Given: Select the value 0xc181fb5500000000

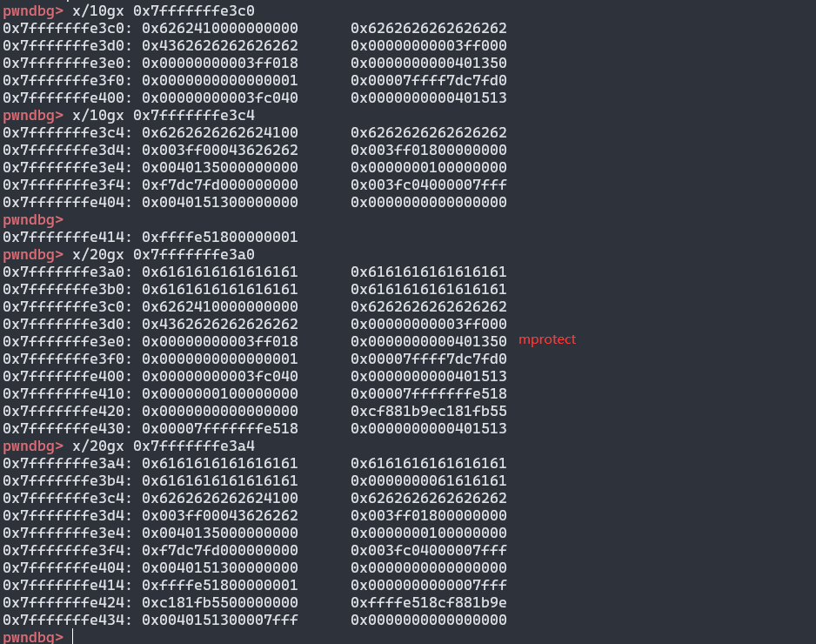Looking at the screenshot, I should 220,602.
